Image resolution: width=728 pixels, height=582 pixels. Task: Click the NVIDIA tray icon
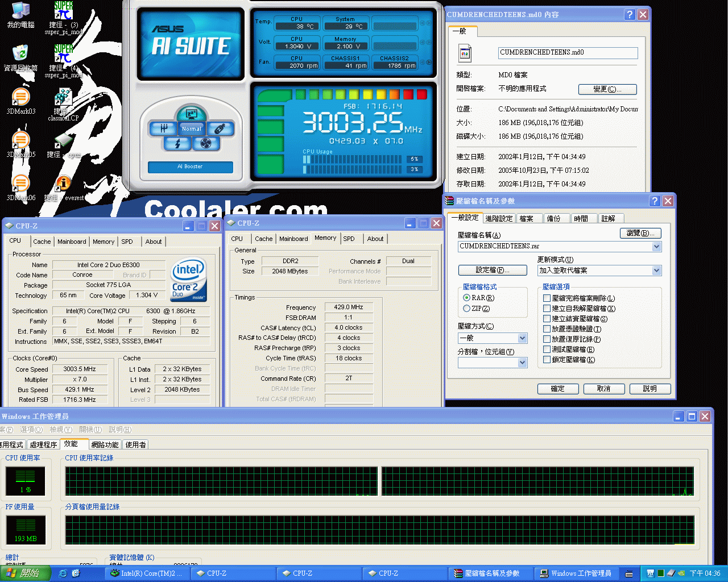coord(681,573)
